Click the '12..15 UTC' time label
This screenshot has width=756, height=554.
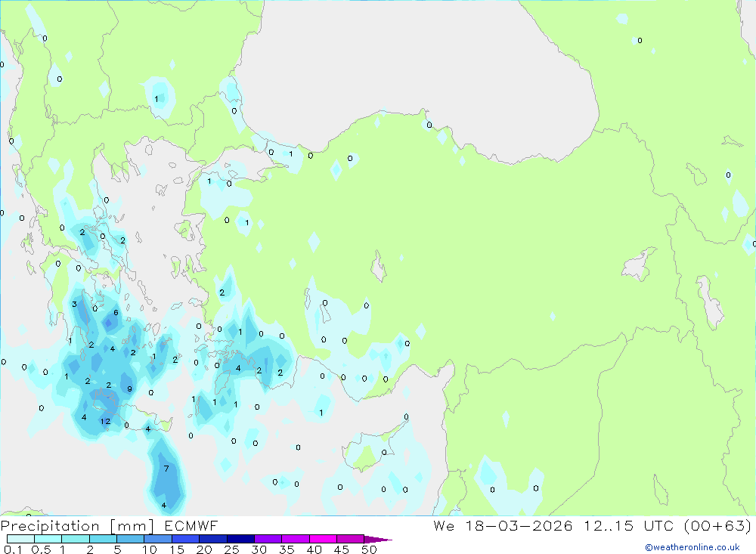(629, 525)
